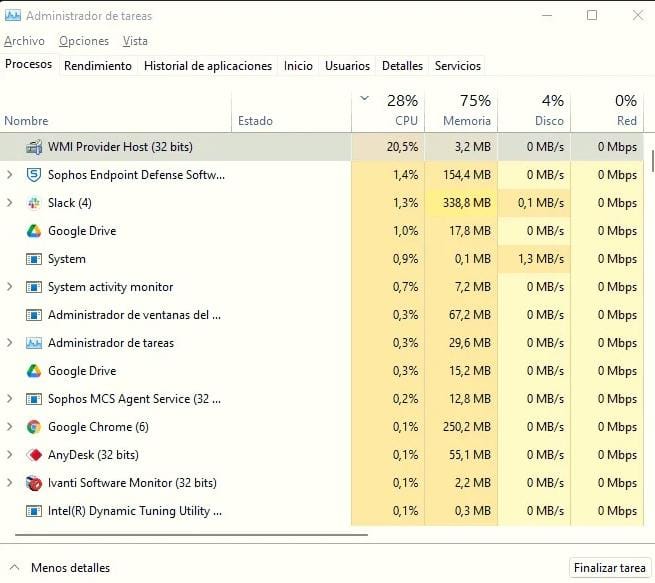Screen dimensions: 655x583
Task: Expand the Slack (4) process group
Action: (x=10, y=203)
